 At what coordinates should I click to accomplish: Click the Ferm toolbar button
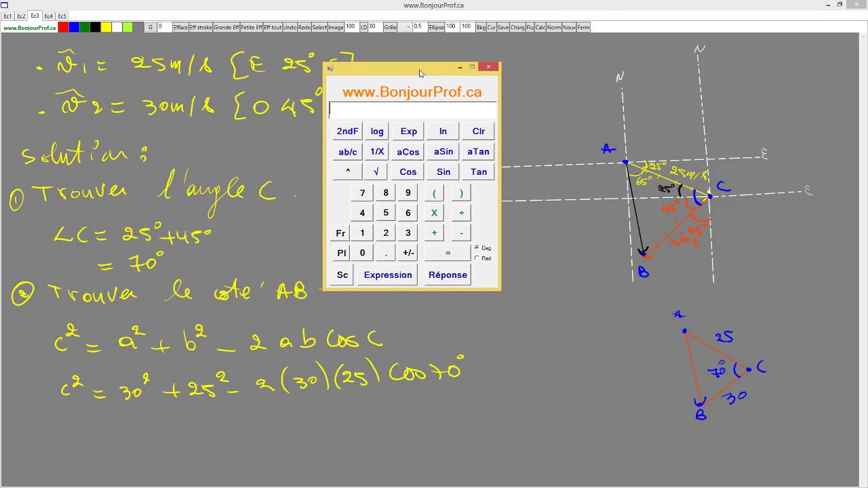[x=583, y=27]
